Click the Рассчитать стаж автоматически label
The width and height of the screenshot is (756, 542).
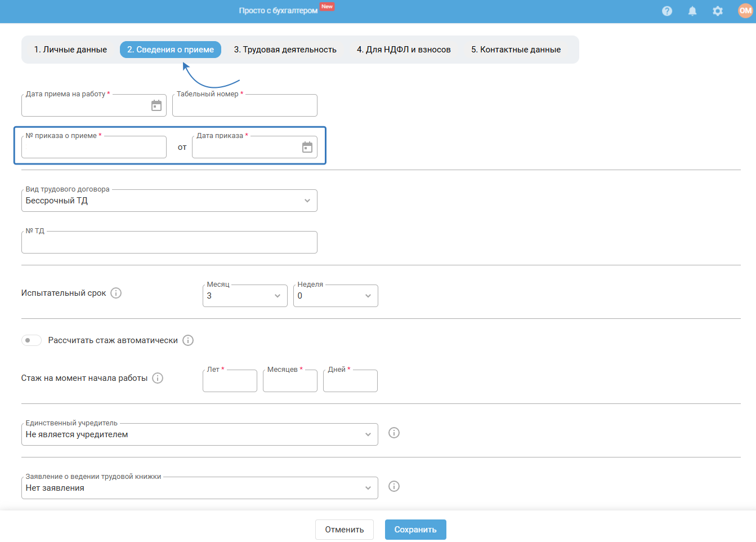click(113, 340)
